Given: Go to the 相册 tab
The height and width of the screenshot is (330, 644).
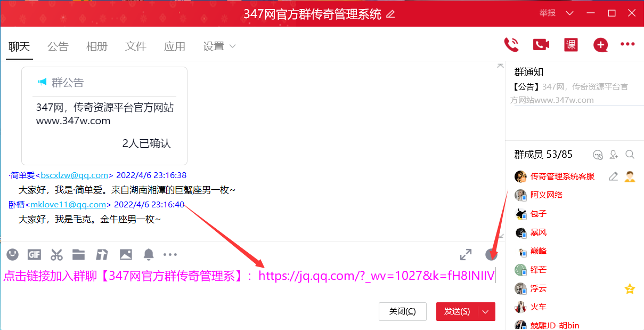Looking at the screenshot, I should click(97, 46).
